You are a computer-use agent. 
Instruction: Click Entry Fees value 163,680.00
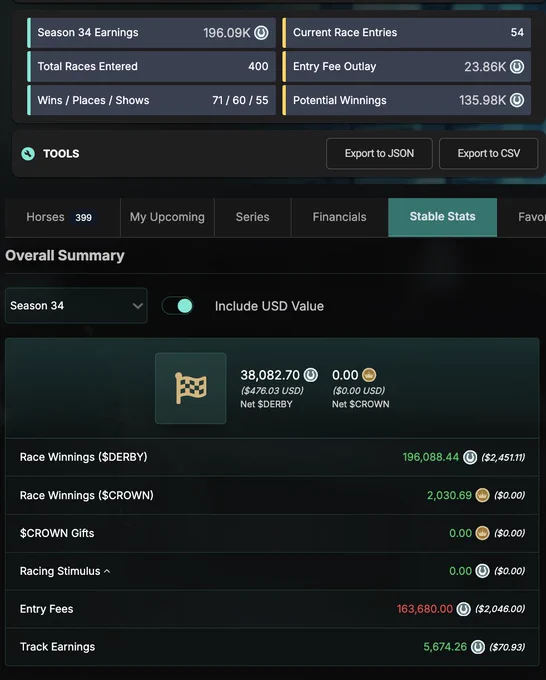point(425,609)
